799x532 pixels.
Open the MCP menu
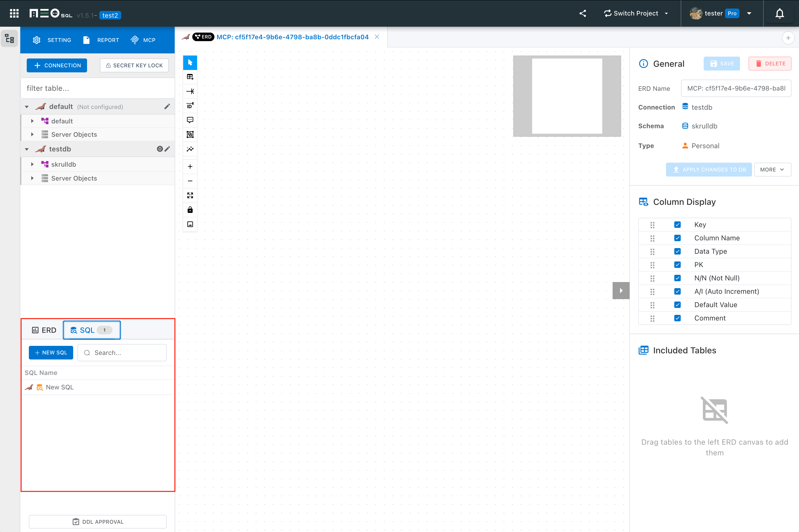pyautogui.click(x=143, y=40)
